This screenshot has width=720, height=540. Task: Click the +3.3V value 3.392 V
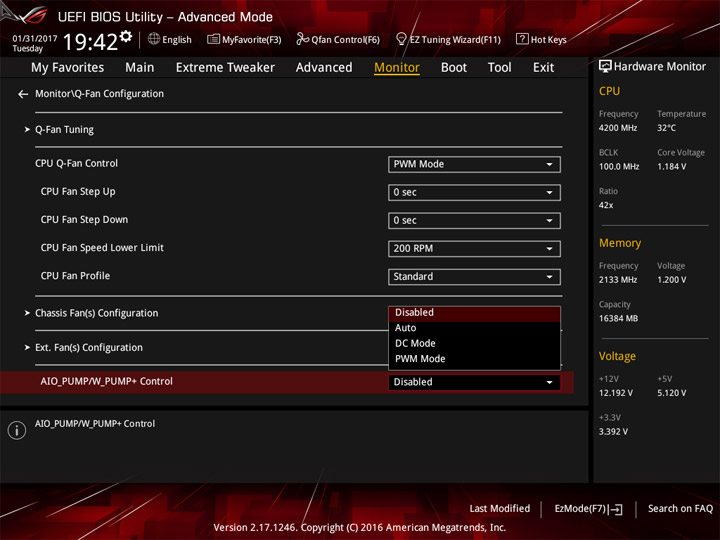[x=613, y=432]
